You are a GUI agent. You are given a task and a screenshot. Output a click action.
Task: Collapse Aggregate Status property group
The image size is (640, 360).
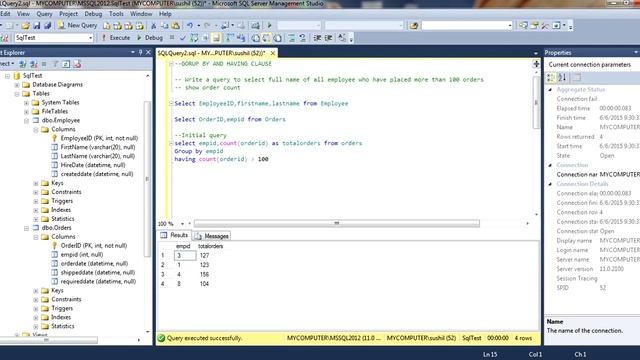[x=550, y=89]
